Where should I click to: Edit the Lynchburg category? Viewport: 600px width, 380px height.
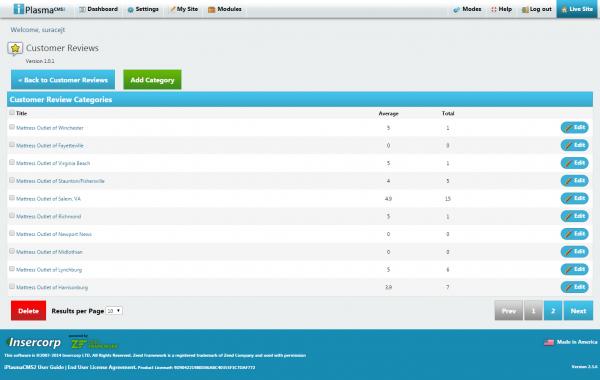tap(574, 269)
